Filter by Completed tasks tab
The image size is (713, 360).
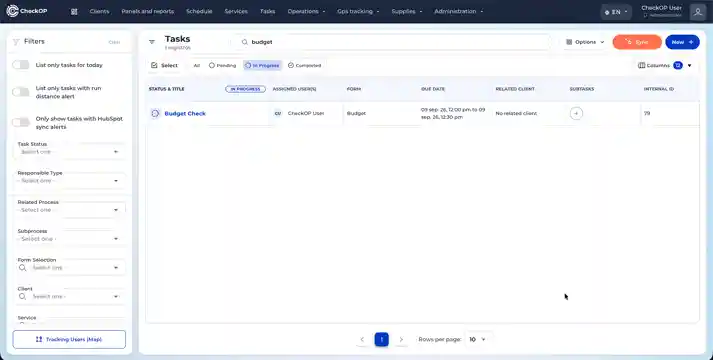click(305, 65)
